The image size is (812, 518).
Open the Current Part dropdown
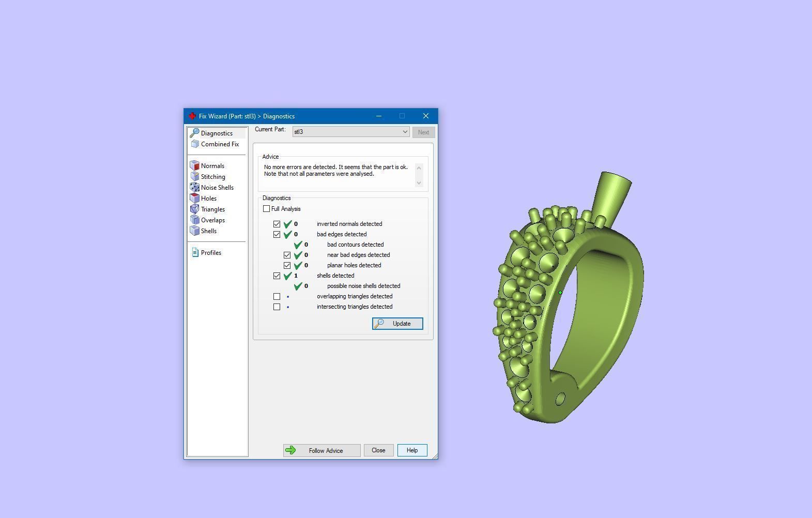[x=351, y=132]
